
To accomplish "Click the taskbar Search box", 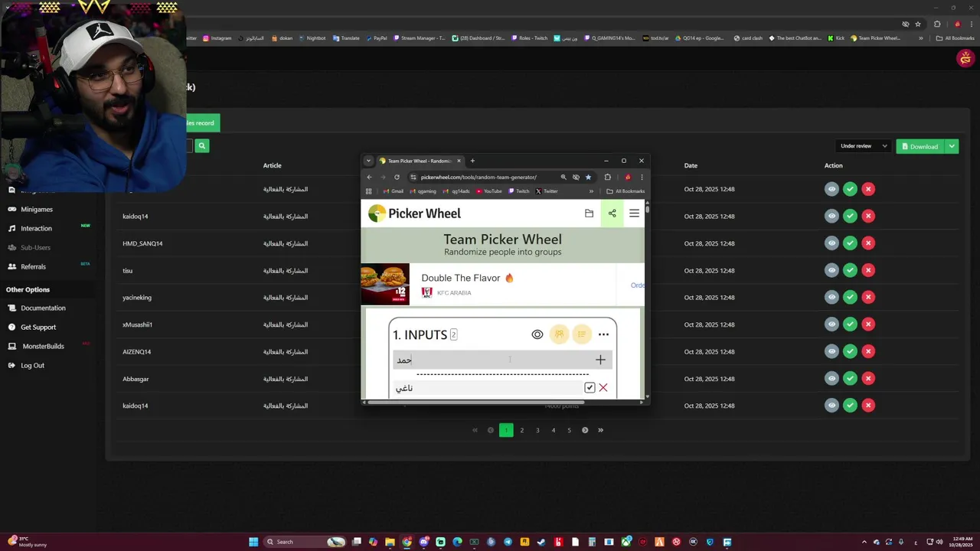I will tap(304, 542).
